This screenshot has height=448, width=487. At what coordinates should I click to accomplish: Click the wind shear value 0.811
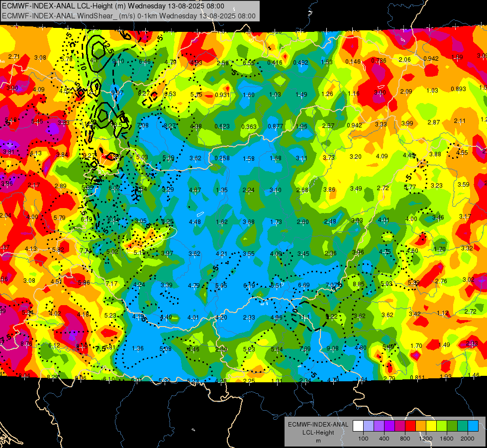coord(417,377)
